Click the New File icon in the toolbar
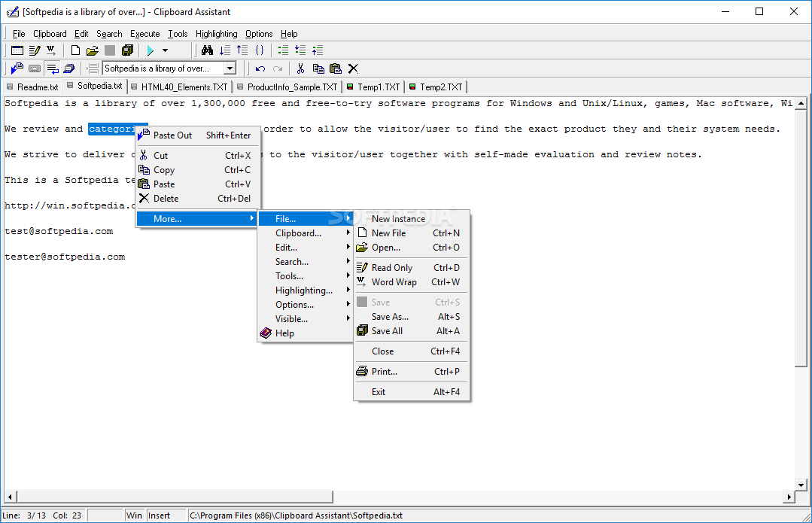This screenshot has width=812, height=523. (x=75, y=50)
